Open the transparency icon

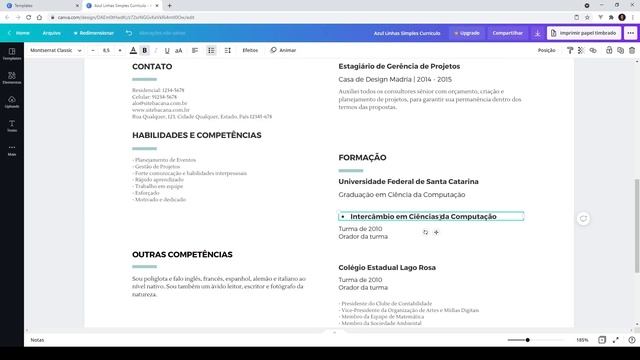[581, 50]
